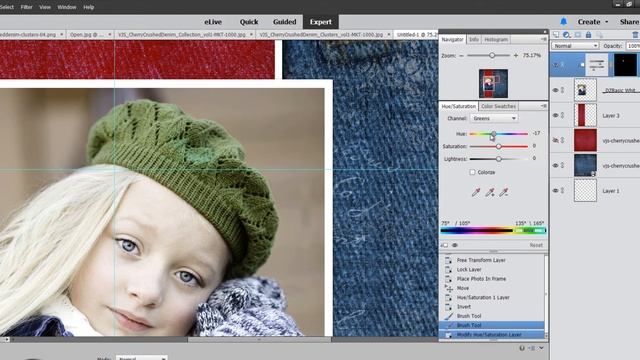Select the Subtract from Sample eyedropper
The height and width of the screenshot is (360, 640).
[504, 192]
